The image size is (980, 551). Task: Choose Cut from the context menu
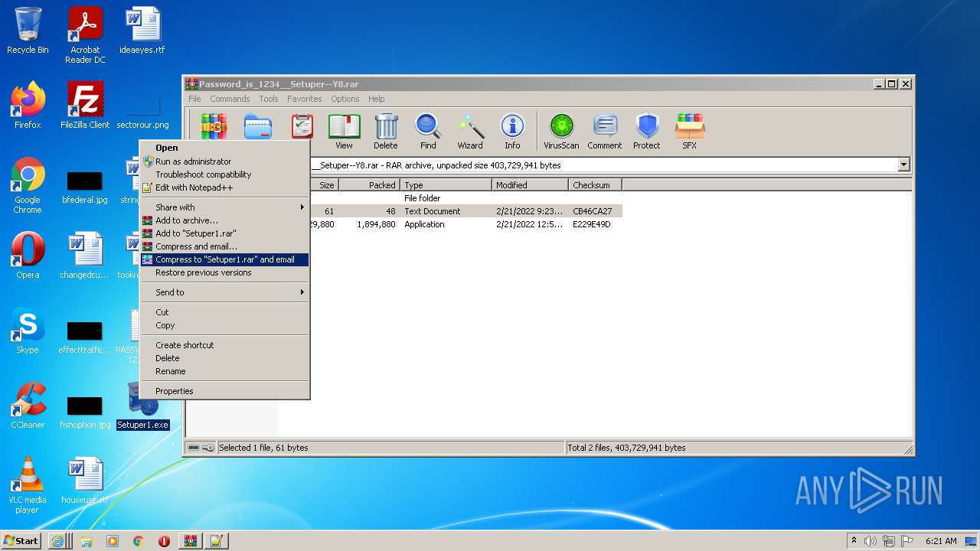(x=224, y=312)
